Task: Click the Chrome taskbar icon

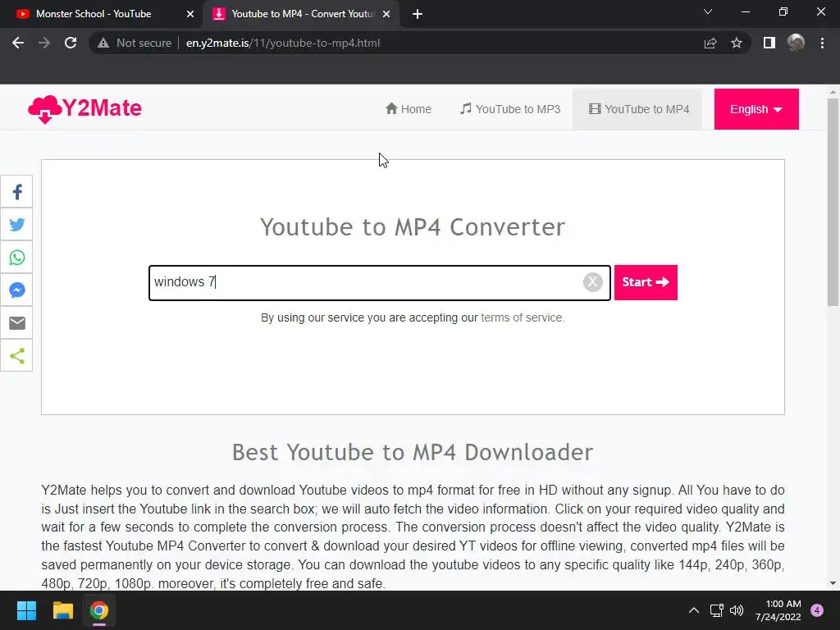Action: [x=98, y=610]
